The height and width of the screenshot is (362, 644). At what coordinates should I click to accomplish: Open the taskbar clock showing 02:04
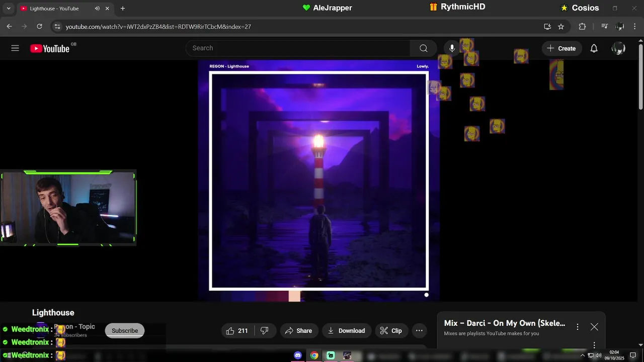[614, 355]
